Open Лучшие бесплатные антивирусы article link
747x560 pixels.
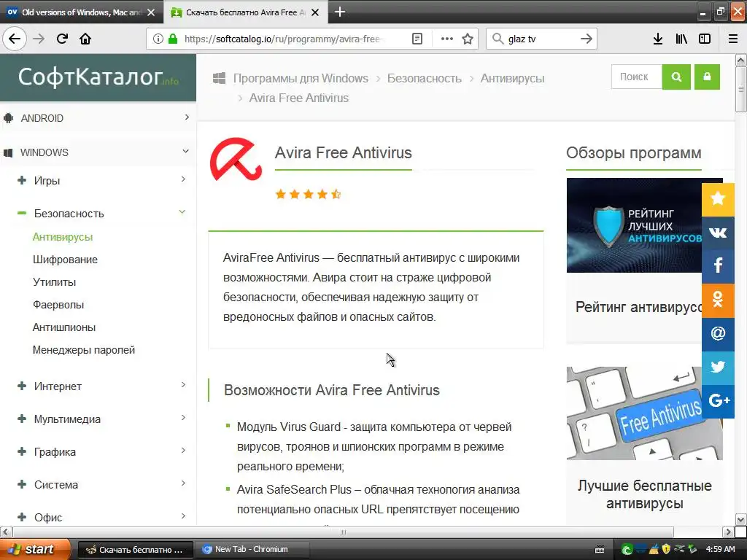645,494
